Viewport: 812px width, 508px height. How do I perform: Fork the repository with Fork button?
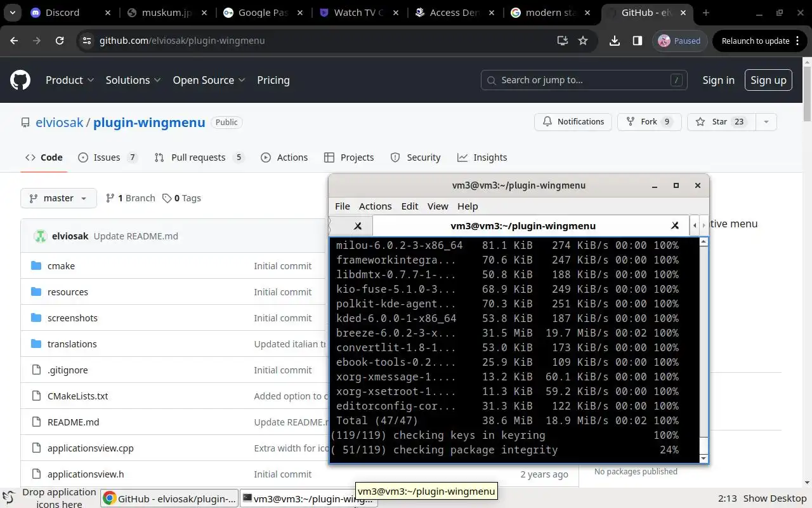[649, 122]
